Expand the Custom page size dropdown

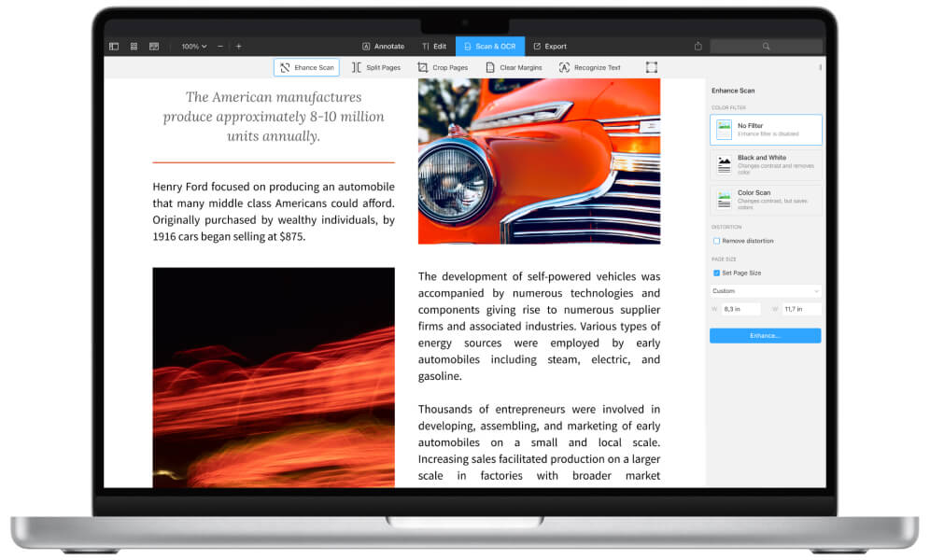coord(766,291)
